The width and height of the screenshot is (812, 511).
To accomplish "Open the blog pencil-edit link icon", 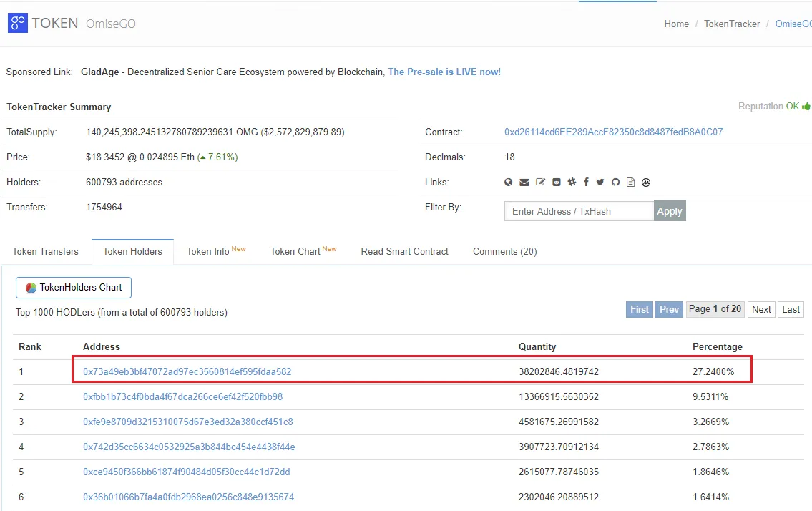I will click(540, 182).
